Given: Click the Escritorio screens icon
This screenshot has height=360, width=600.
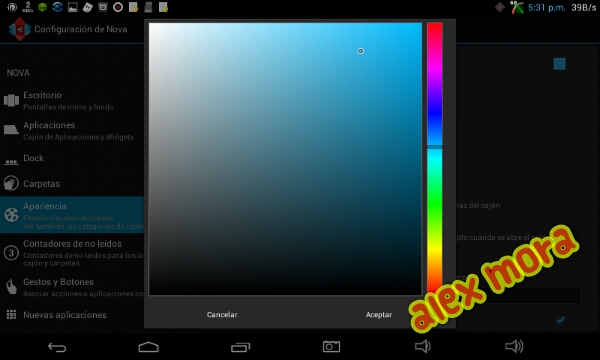Looking at the screenshot, I should pyautogui.click(x=11, y=101).
